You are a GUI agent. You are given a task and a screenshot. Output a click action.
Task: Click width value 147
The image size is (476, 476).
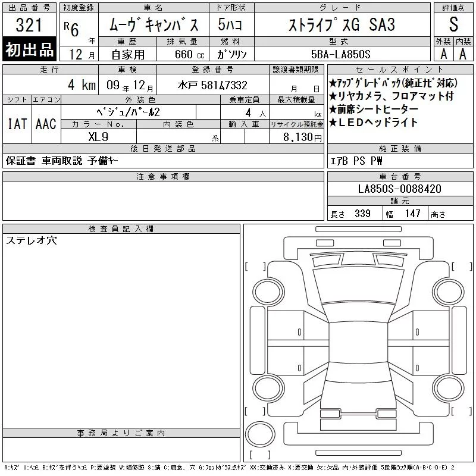[x=412, y=214]
